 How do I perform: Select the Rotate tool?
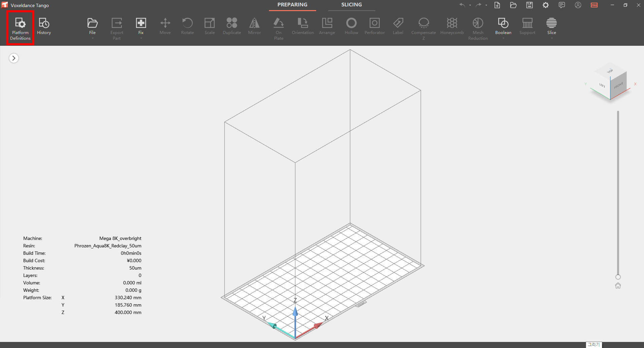(188, 26)
